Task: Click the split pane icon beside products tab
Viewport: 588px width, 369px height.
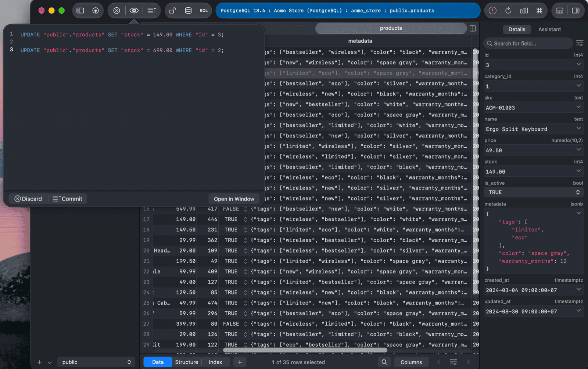Action: click(x=473, y=28)
